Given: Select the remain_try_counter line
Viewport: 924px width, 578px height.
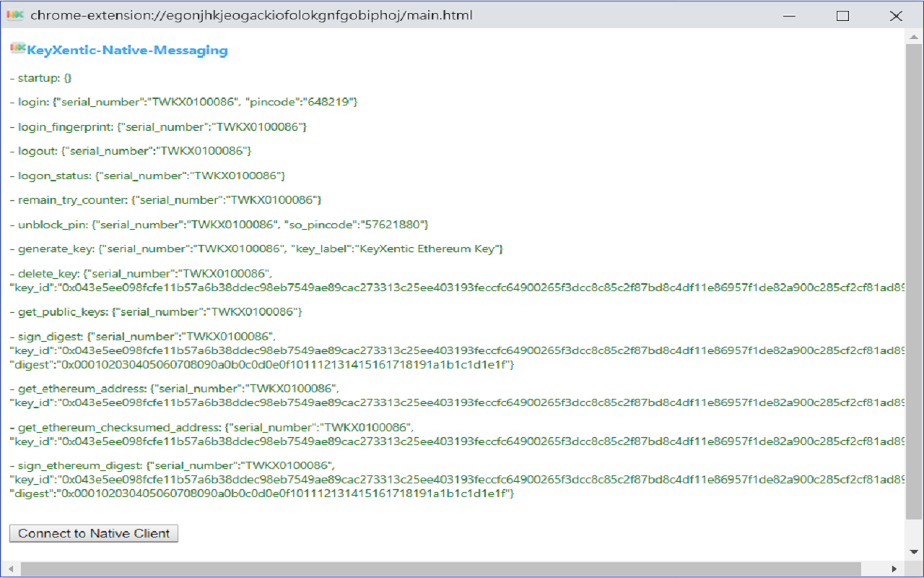Looking at the screenshot, I should 165,199.
